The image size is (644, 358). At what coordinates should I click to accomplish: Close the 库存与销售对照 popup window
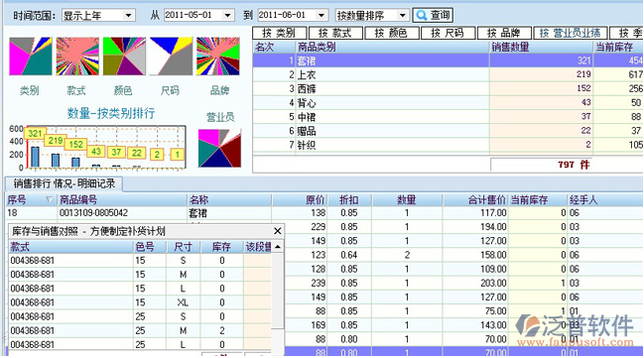tap(278, 231)
